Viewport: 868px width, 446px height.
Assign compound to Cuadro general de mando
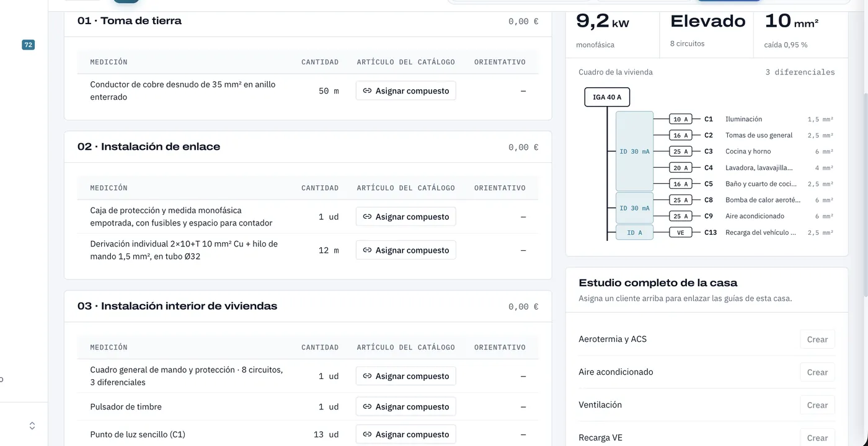coord(406,376)
